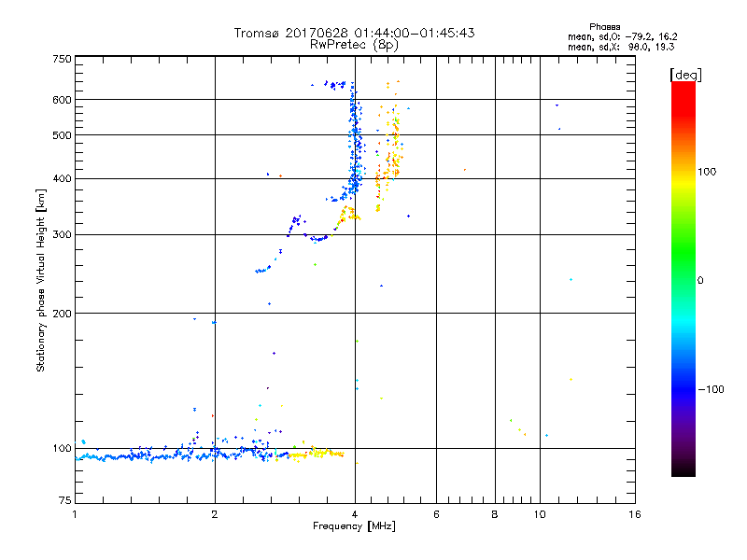Click the 'mean, sd,X: 98.0, 19.3' line
The image size is (747, 560).
[621, 47]
